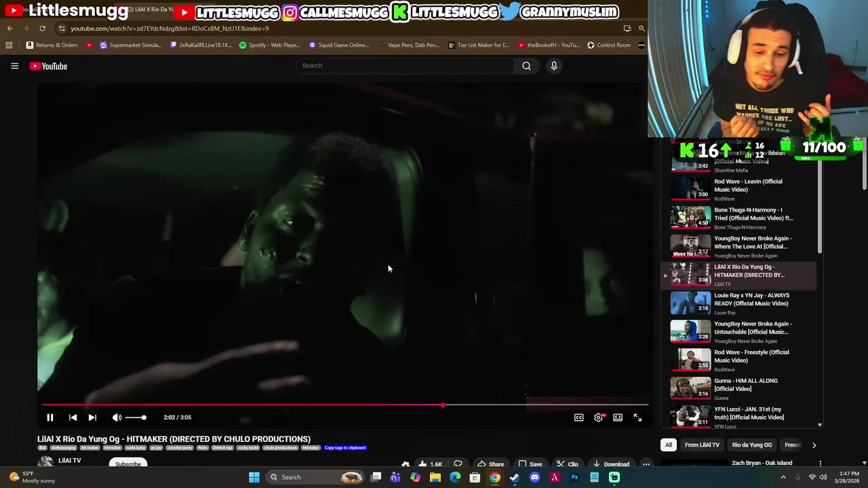The height and width of the screenshot is (488, 868).
Task: Open the player settings gear menu
Action: pos(598,418)
